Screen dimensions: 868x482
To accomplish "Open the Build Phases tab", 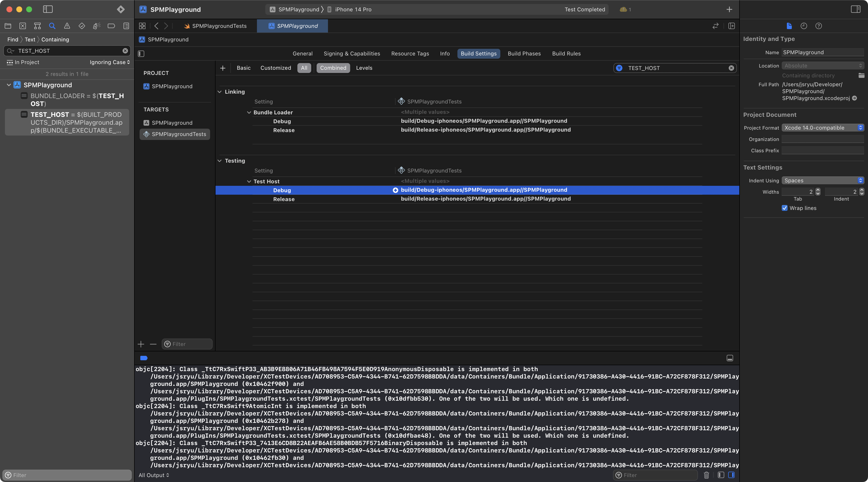I will point(524,53).
